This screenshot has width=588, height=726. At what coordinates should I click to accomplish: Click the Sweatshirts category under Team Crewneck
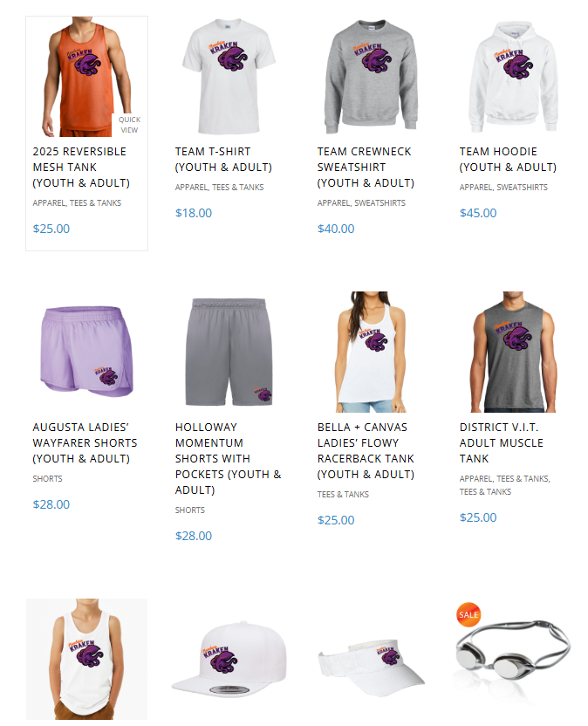click(379, 202)
